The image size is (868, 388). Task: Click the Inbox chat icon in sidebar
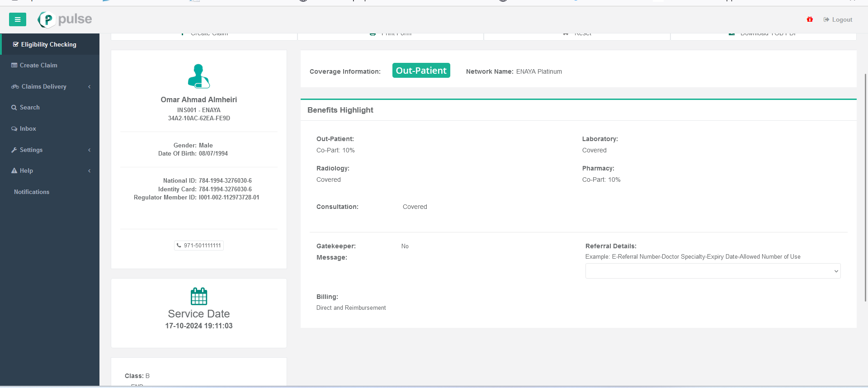pos(14,129)
